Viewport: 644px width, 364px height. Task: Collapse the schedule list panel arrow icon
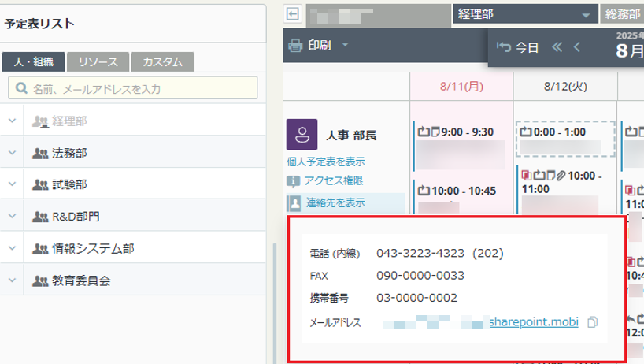[x=292, y=14]
